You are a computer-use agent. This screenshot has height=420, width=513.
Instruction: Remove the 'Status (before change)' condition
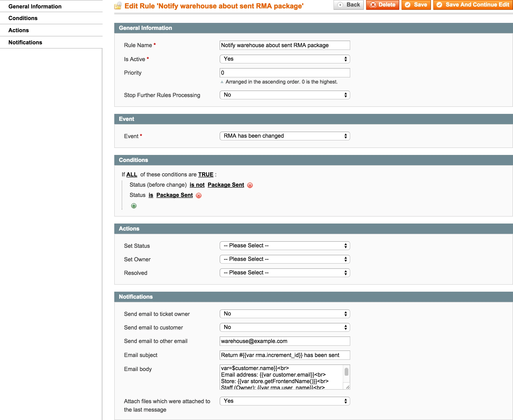(250, 185)
